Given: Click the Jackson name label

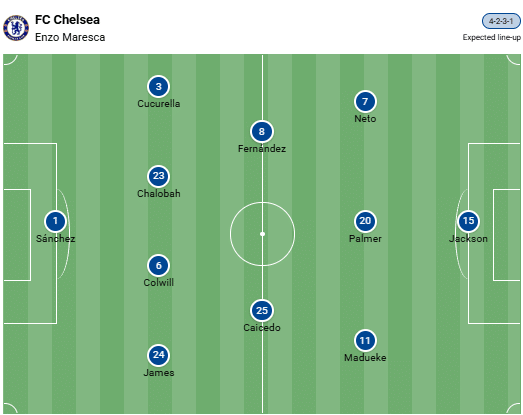Looking at the screenshot, I should pos(468,239).
